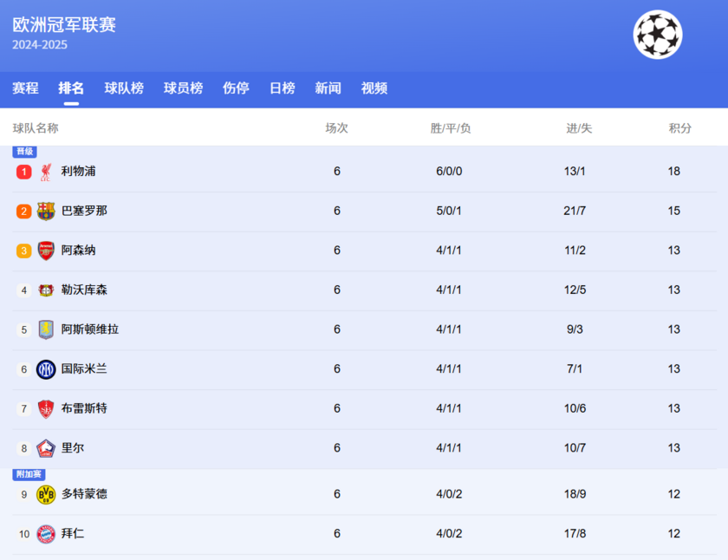Viewport: 728px width, 560px height.
Task: Click the Bayern Munich club crest
Action: click(44, 534)
